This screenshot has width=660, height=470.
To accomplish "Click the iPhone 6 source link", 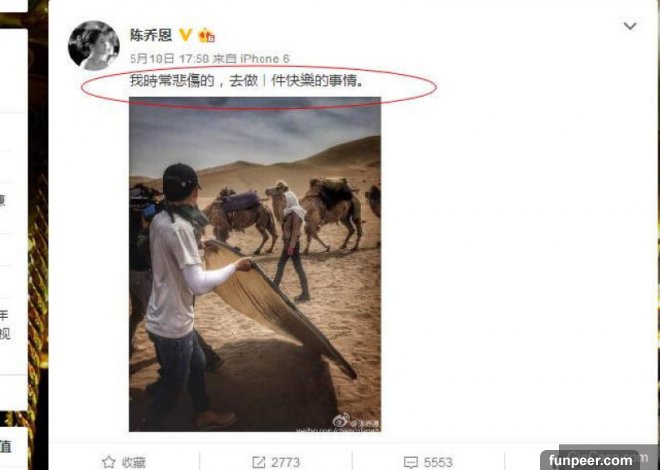I will coord(265,58).
